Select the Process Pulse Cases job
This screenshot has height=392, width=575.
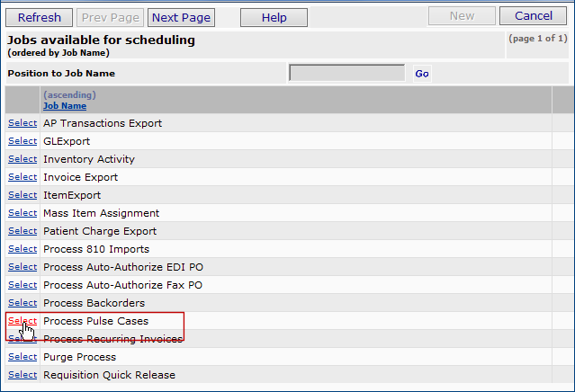pos(22,321)
